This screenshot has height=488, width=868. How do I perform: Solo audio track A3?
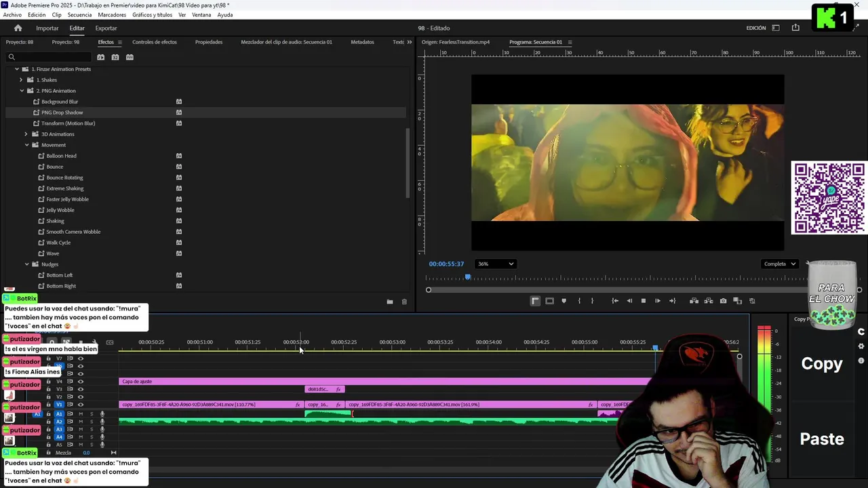coord(92,430)
